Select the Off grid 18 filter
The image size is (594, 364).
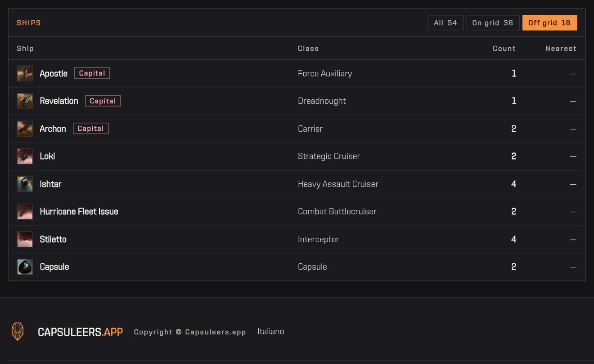click(x=549, y=23)
